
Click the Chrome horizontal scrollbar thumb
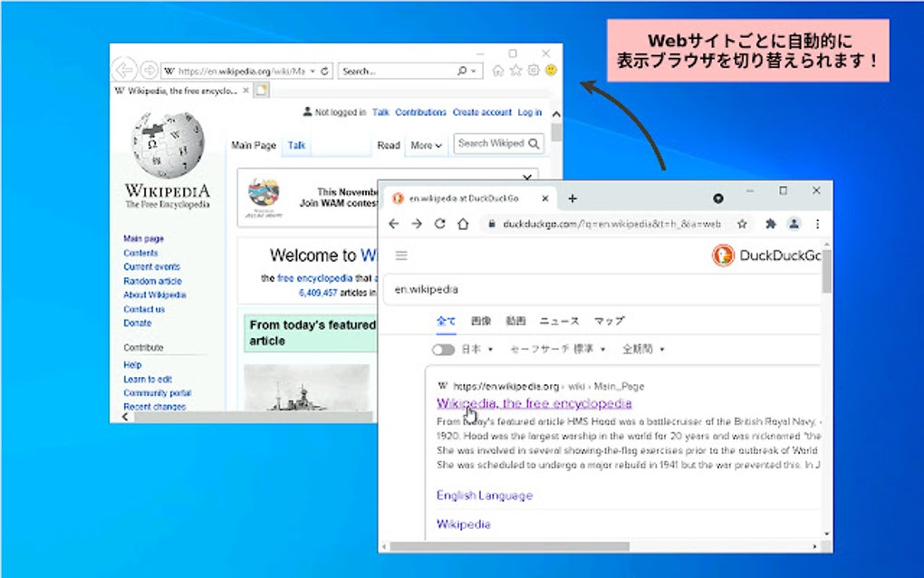pos(510,547)
